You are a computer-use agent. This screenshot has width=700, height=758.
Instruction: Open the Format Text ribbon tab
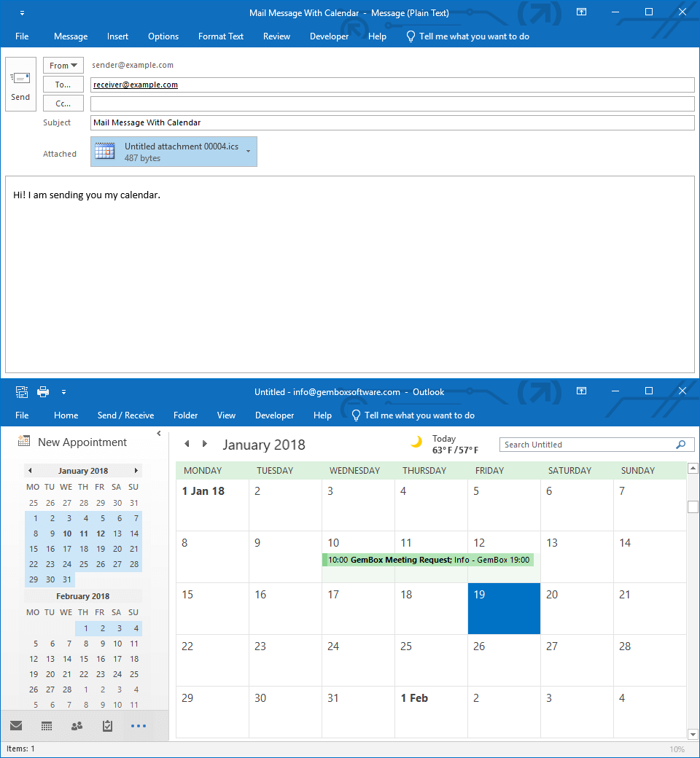222,36
